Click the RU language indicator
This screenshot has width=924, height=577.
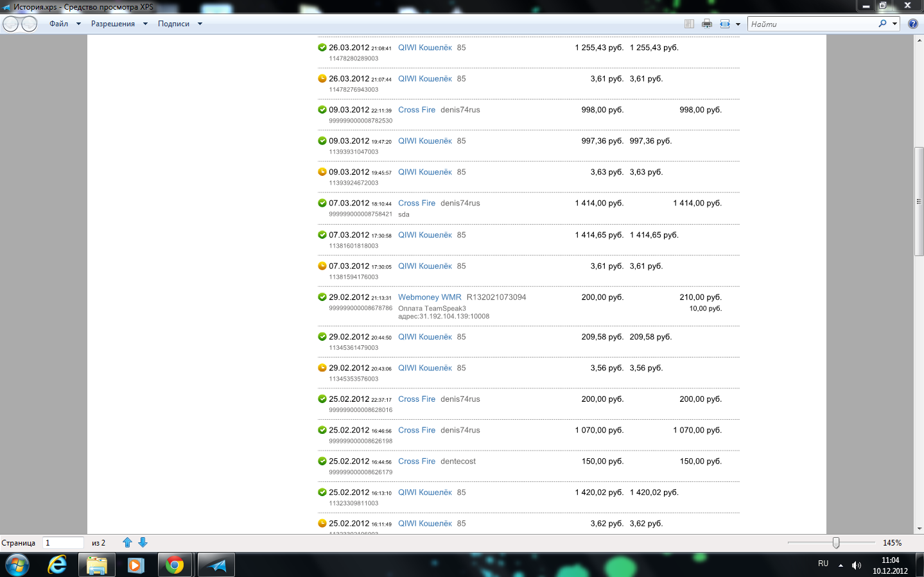(x=823, y=564)
